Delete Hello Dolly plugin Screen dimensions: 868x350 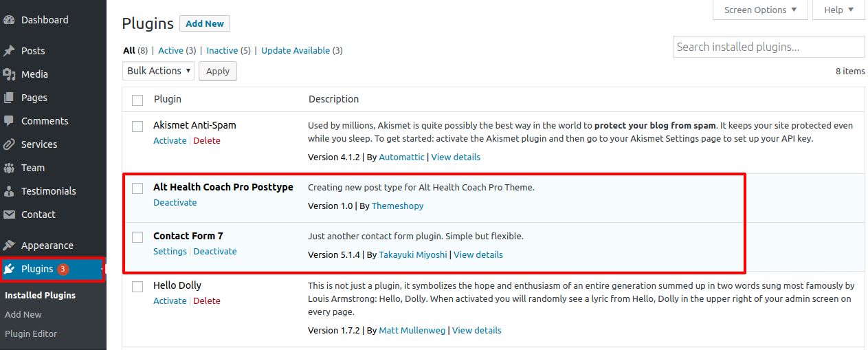point(207,300)
